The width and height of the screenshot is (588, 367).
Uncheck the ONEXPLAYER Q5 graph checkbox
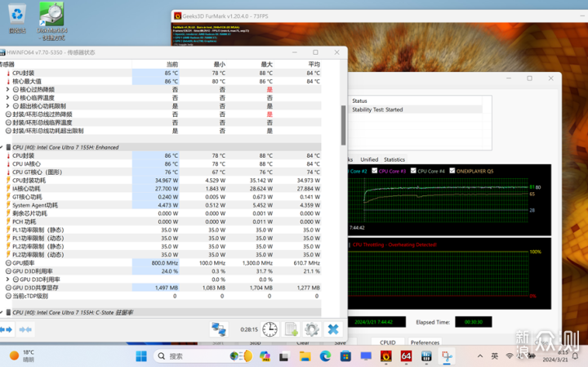click(x=452, y=171)
